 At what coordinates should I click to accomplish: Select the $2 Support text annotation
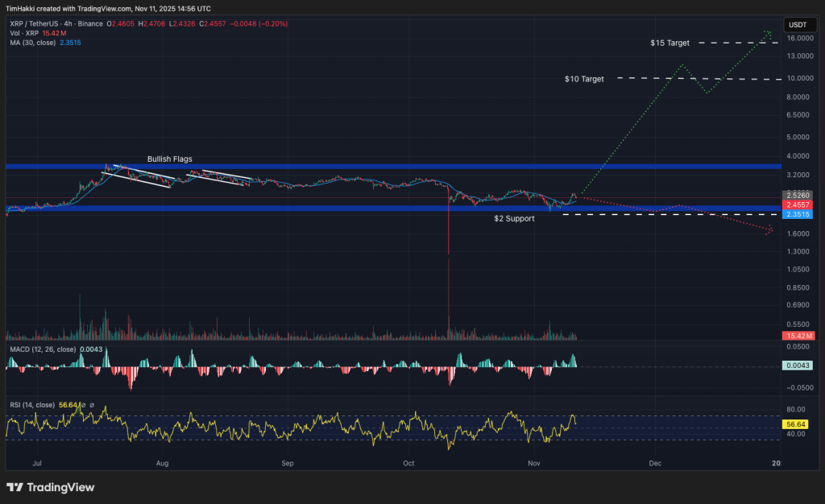[x=513, y=218]
